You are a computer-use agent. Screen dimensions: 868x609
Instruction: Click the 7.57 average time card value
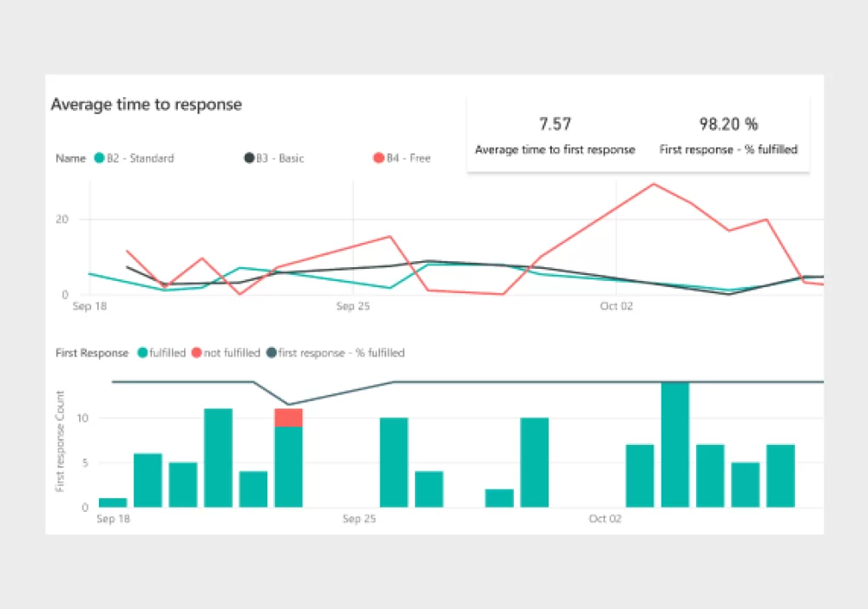point(556,124)
